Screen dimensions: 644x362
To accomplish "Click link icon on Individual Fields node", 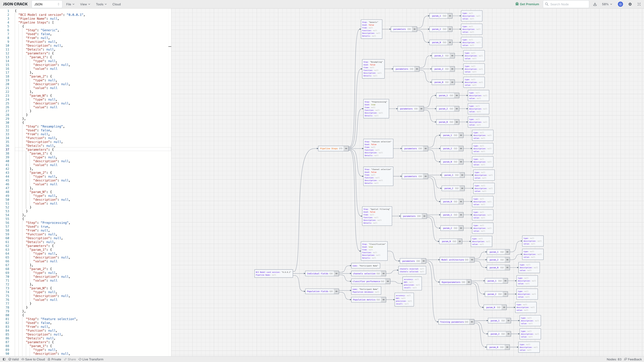I will pyautogui.click(x=336, y=274).
